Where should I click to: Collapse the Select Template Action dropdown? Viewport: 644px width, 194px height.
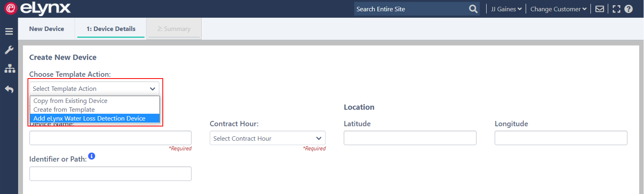pos(94,89)
